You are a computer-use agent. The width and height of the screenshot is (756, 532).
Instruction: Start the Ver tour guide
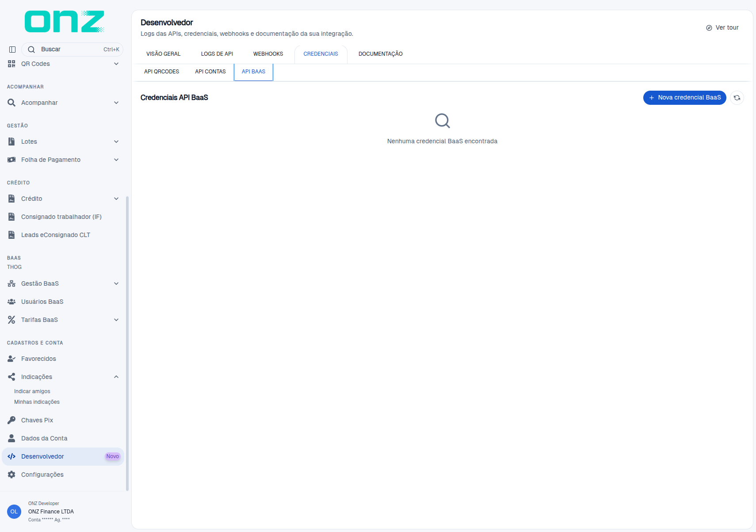(x=722, y=27)
